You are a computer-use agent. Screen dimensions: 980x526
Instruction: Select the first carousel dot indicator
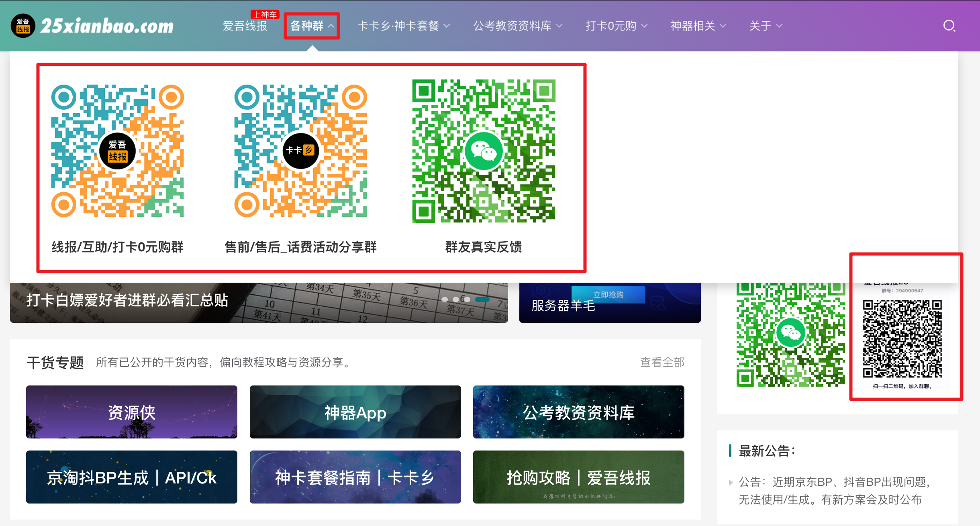(x=445, y=299)
